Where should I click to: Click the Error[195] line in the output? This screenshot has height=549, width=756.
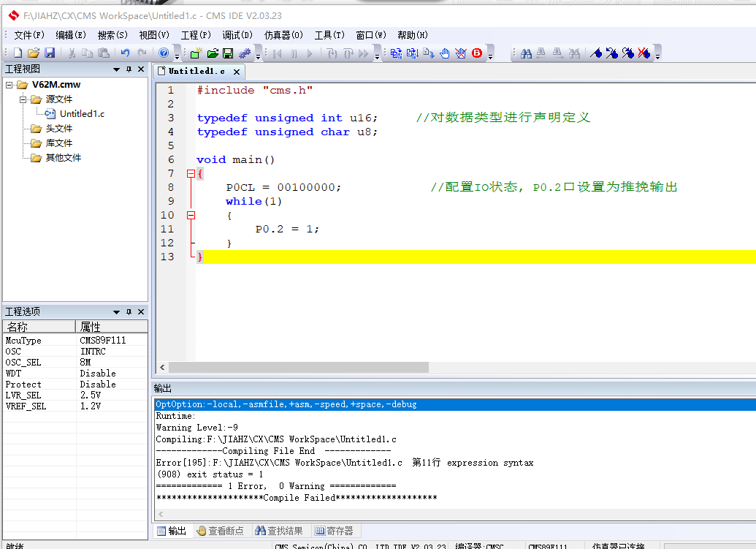coord(345,463)
